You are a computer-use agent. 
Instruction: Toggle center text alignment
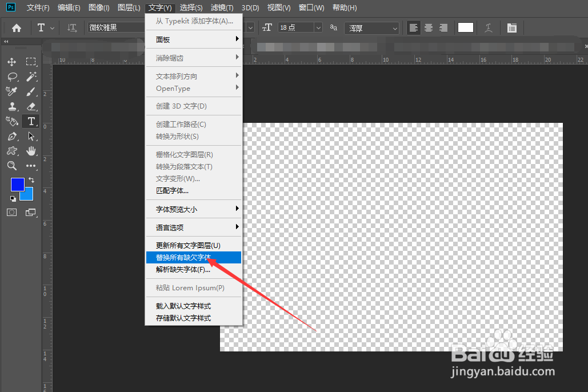point(428,27)
